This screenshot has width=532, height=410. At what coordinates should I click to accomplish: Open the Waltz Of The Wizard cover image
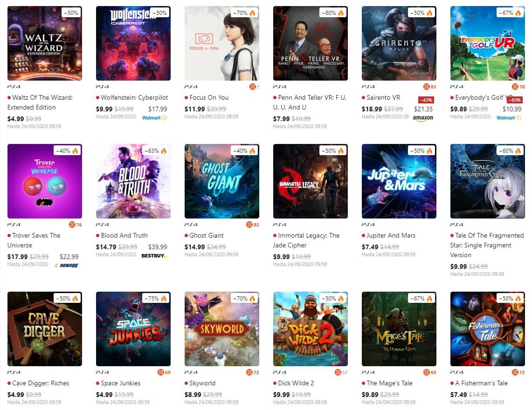pos(45,43)
